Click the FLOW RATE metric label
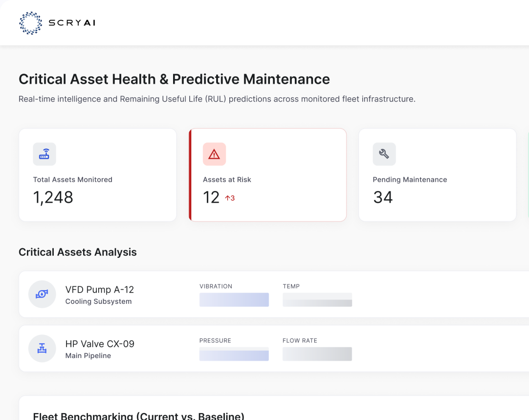Image resolution: width=529 pixels, height=420 pixels. click(x=300, y=340)
